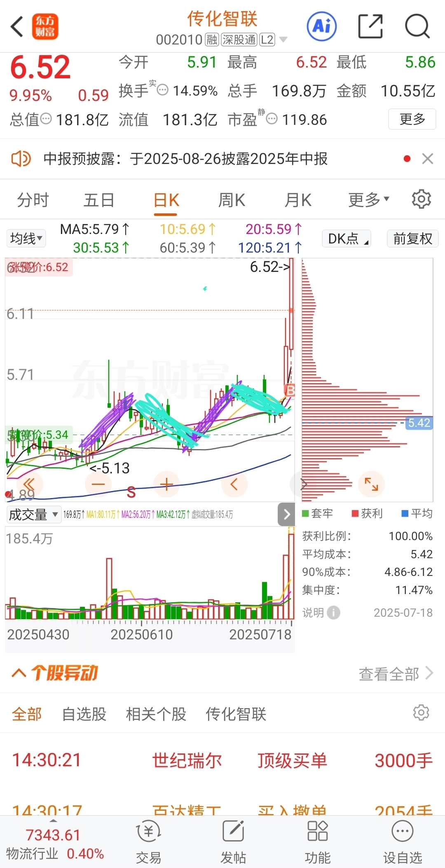Open the Ai assistant icon

pyautogui.click(x=322, y=26)
